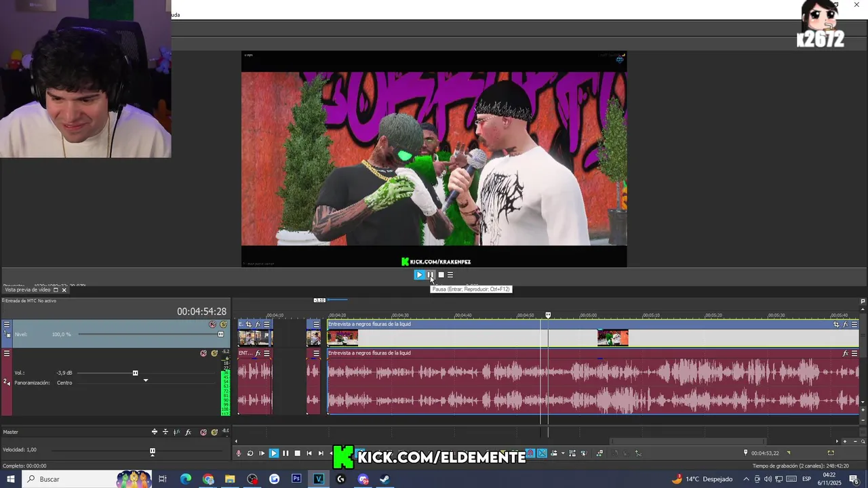Image resolution: width=868 pixels, height=488 pixels.
Task: Mute video track 1
Action: coord(212,325)
